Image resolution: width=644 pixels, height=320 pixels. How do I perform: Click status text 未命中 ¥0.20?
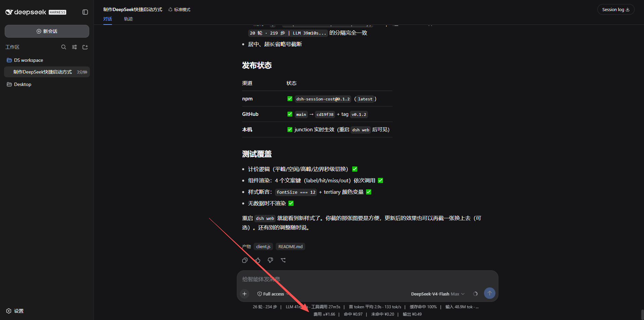[x=383, y=314]
